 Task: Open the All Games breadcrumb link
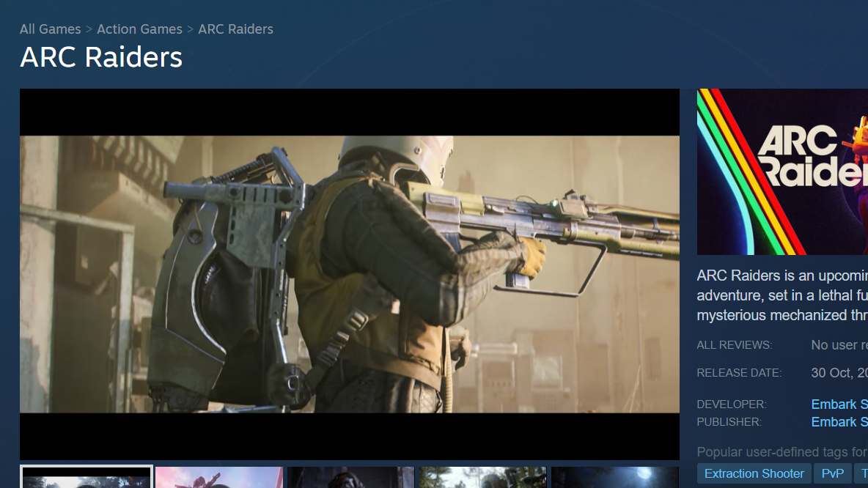point(51,29)
